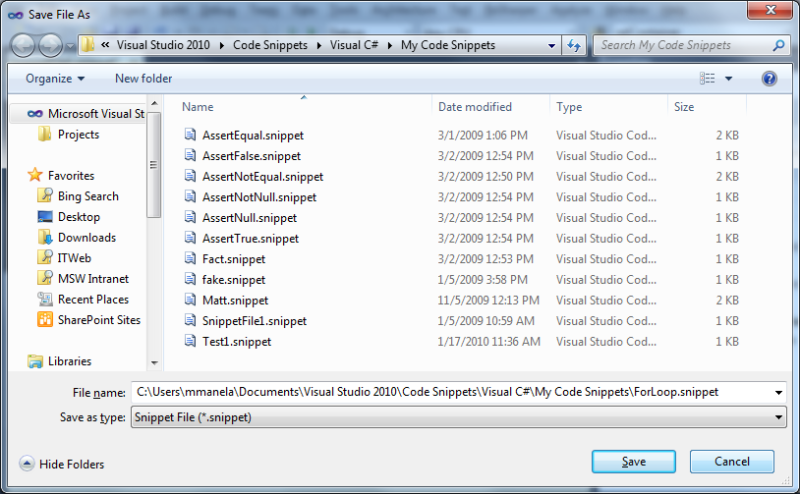This screenshot has width=800, height=494.
Task: Click navigation pane scroll down arrow
Action: (x=154, y=363)
